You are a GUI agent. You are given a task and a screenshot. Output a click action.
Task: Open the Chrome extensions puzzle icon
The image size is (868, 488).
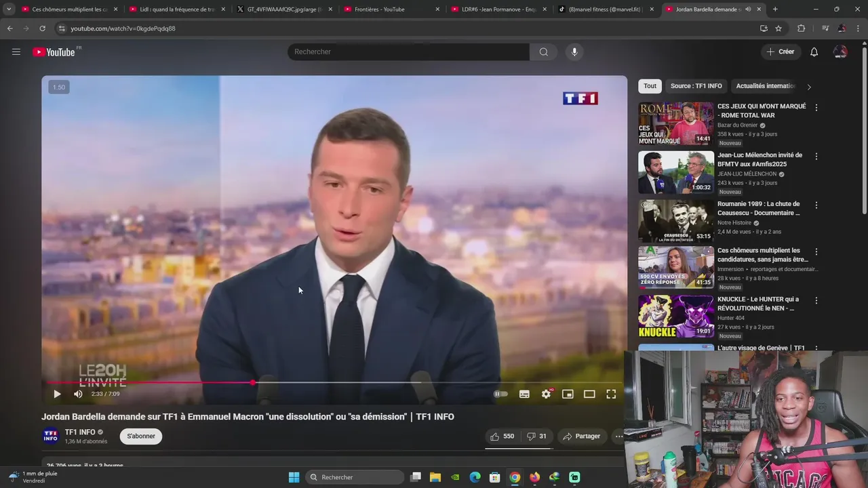tap(801, 28)
